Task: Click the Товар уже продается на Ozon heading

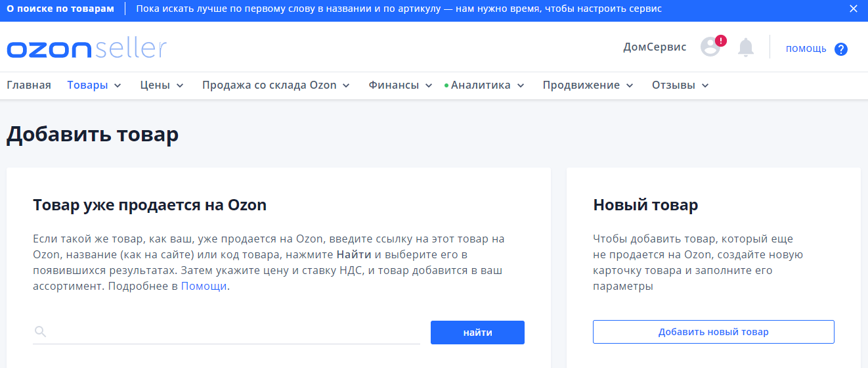Action: (x=150, y=205)
